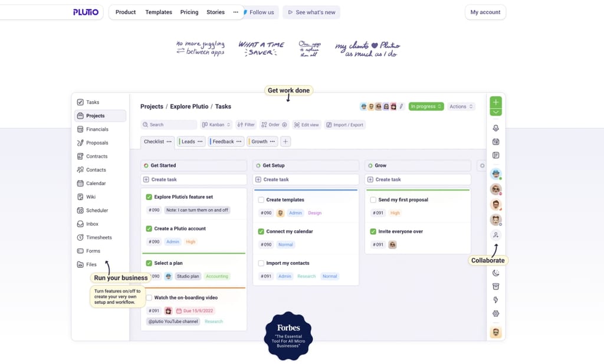
Task: Click Create task under the Grow column
Action: tap(418, 179)
